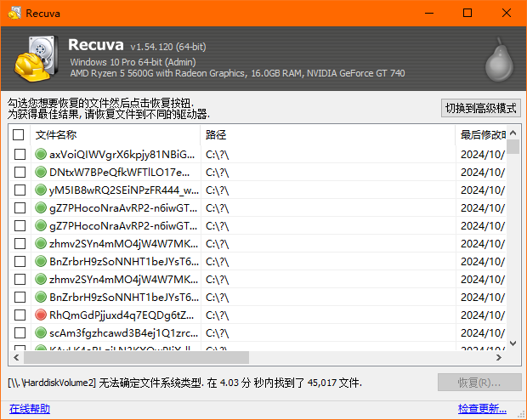Click the 切换到高级模式 button
This screenshot has width=527, height=420.
(481, 108)
